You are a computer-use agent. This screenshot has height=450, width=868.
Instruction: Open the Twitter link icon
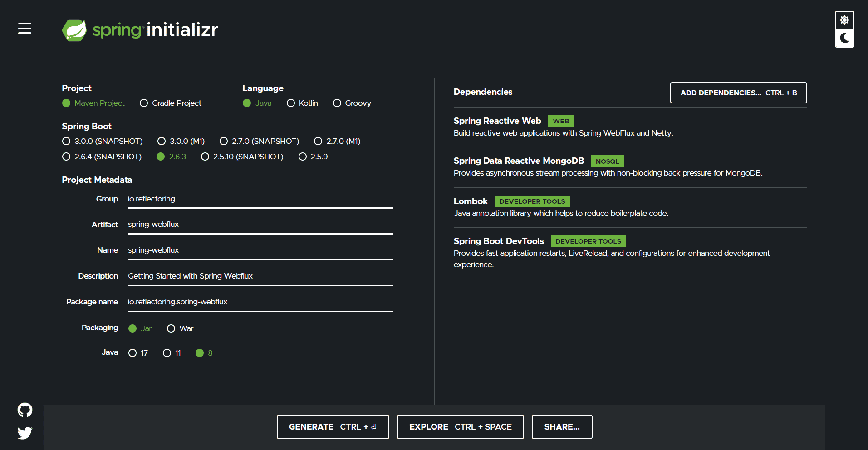tap(25, 433)
